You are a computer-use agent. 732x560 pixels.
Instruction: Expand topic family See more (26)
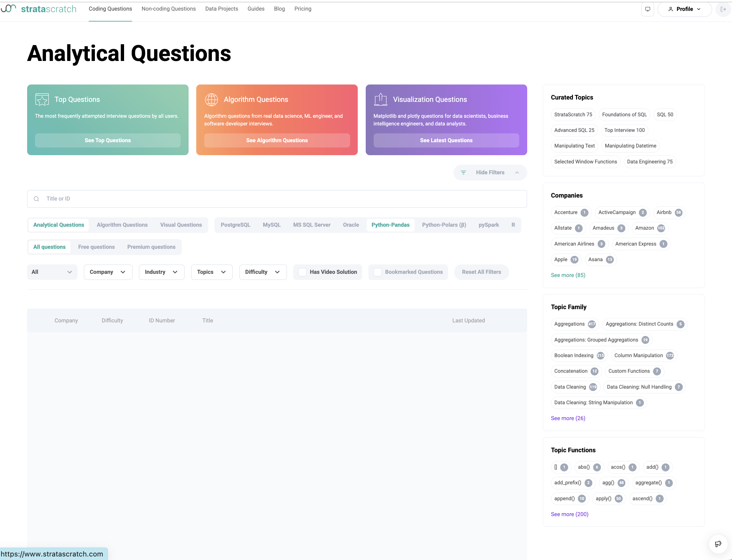568,418
